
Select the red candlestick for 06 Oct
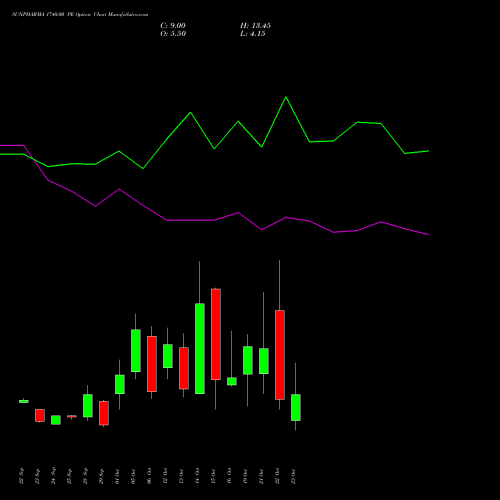[152, 364]
